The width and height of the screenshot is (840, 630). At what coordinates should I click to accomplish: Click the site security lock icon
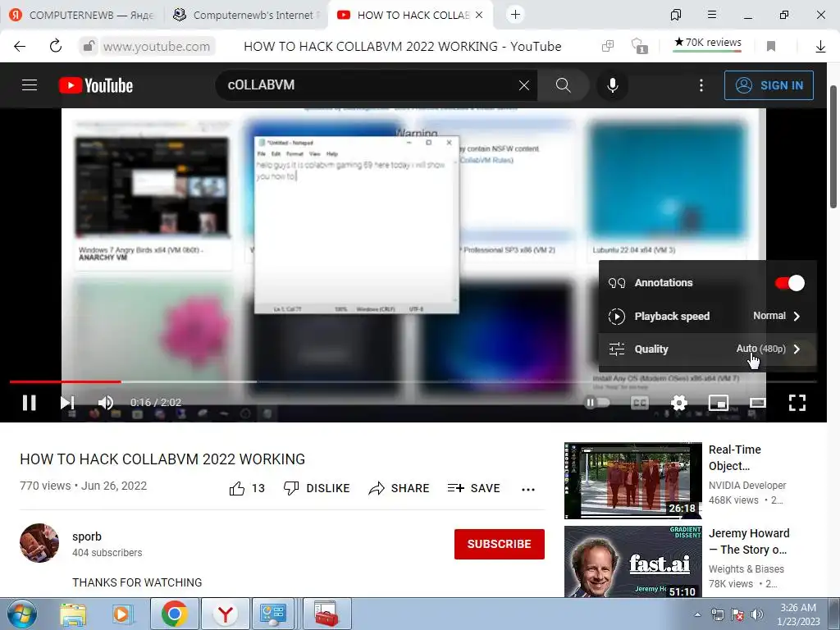pos(89,46)
